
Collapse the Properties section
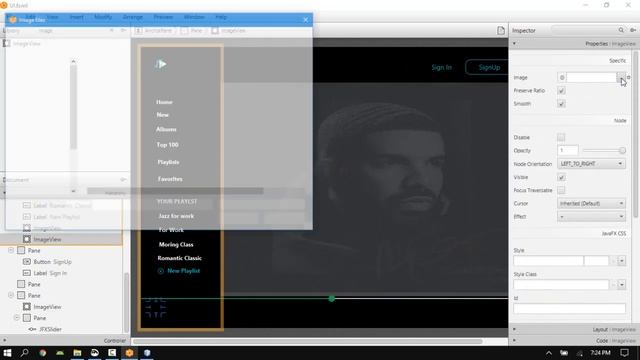coord(514,43)
